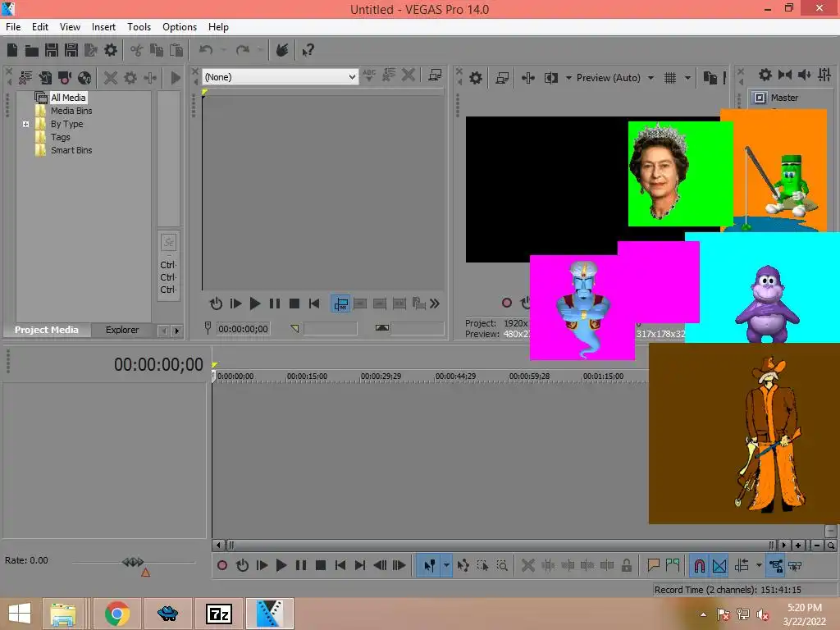Toggle Auto Ripple button

coord(742,565)
